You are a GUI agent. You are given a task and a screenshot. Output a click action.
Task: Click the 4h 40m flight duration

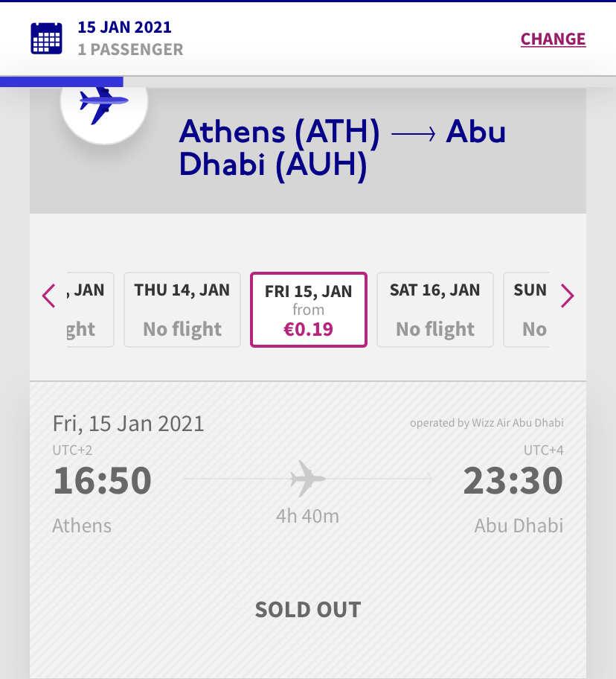coord(308,515)
